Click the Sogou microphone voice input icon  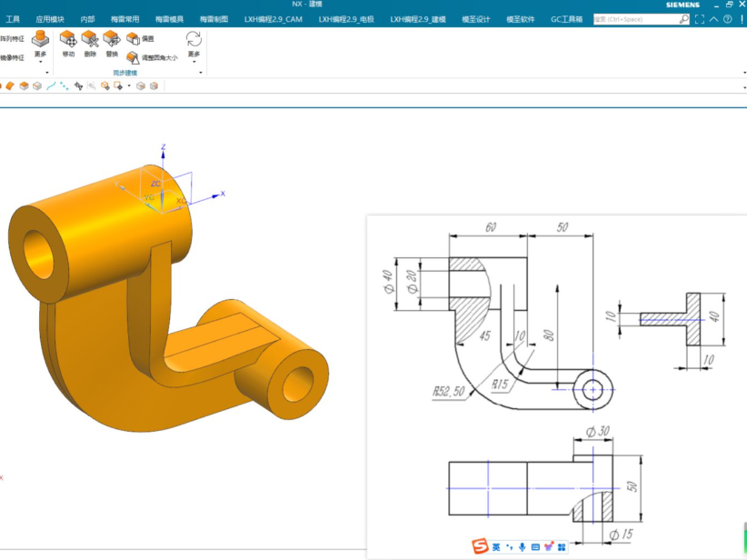[x=523, y=547]
